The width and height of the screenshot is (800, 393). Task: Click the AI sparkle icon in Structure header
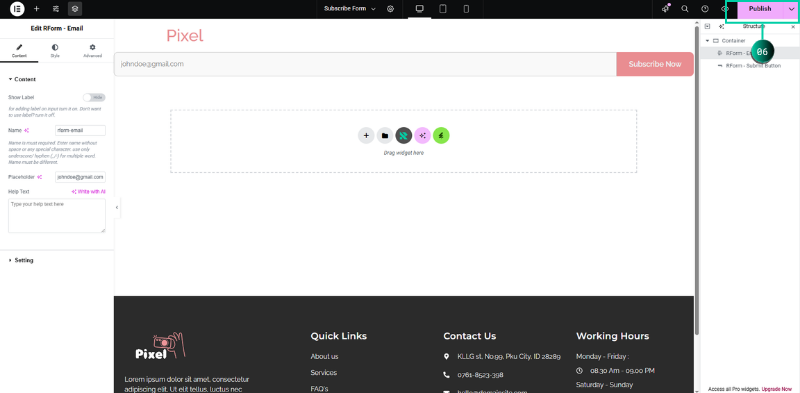[721, 26]
